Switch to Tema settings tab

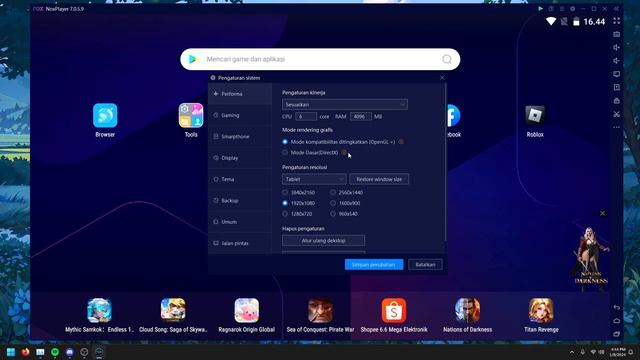pyautogui.click(x=240, y=179)
